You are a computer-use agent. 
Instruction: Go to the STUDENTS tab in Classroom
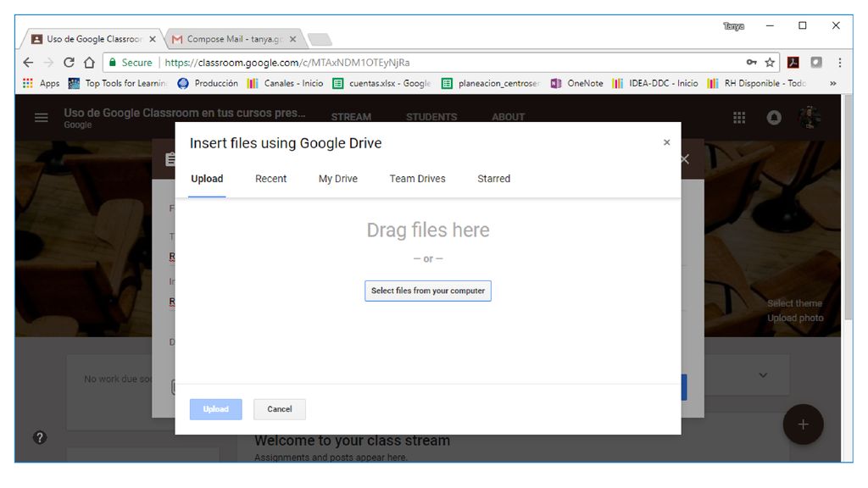[431, 117]
